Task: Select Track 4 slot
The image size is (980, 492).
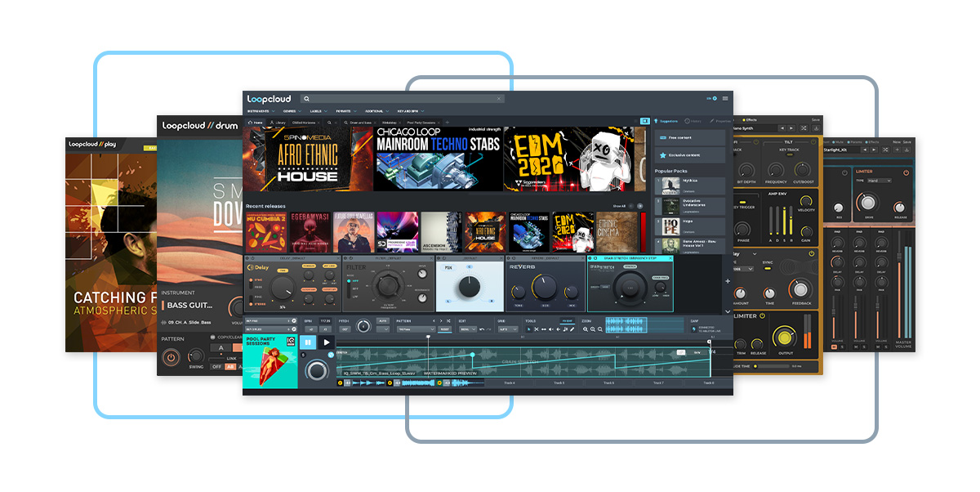Action: pyautogui.click(x=510, y=382)
